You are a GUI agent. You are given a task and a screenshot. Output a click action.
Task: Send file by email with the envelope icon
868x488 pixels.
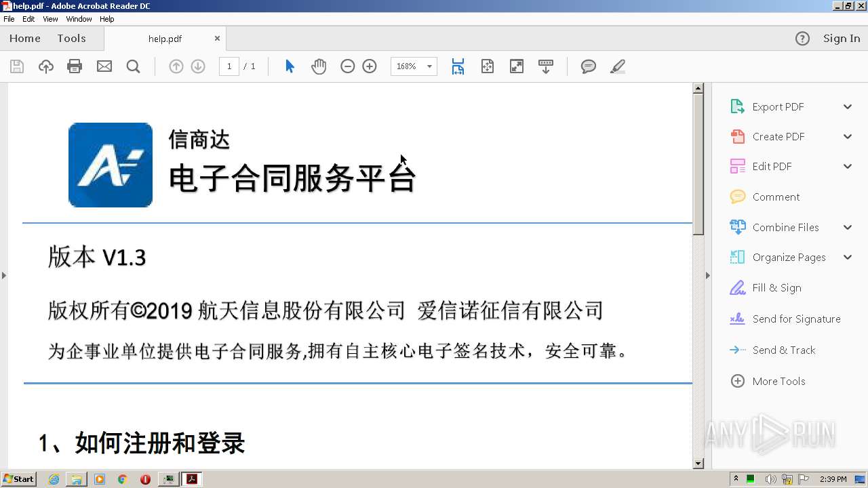[x=104, y=66]
